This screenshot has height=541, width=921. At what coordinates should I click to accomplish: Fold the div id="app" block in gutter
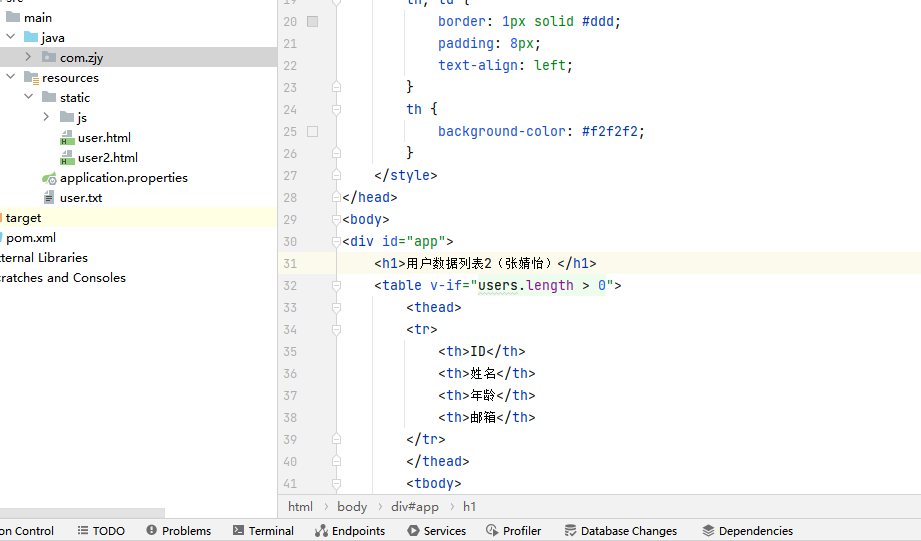336,242
